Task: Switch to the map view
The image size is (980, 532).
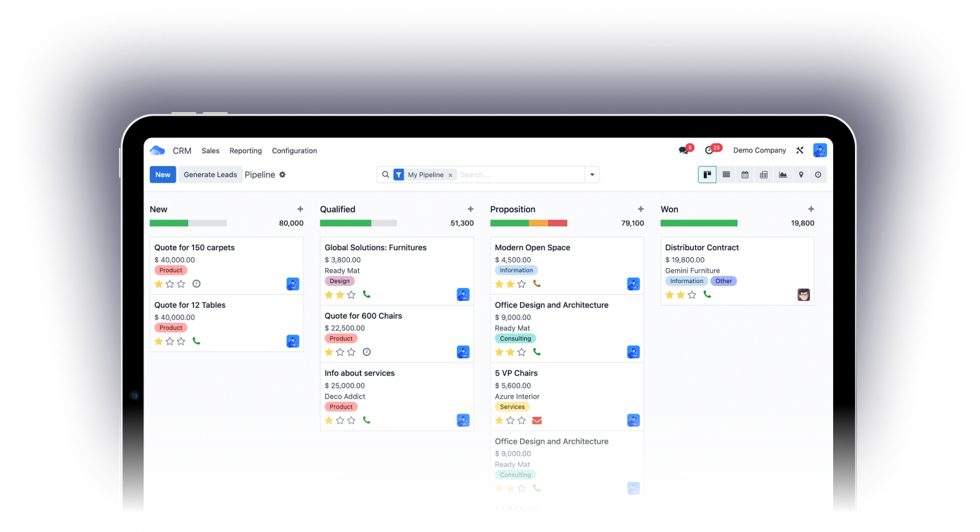Action: 801,175
